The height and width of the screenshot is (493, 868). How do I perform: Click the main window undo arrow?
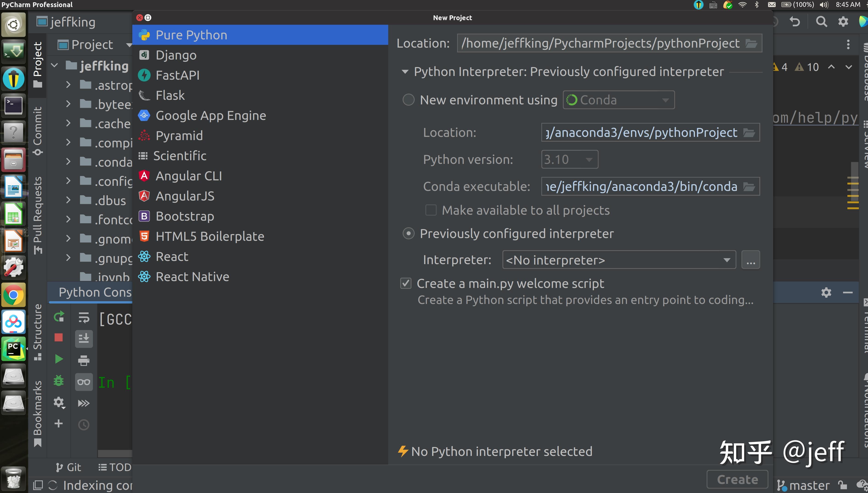tap(795, 22)
